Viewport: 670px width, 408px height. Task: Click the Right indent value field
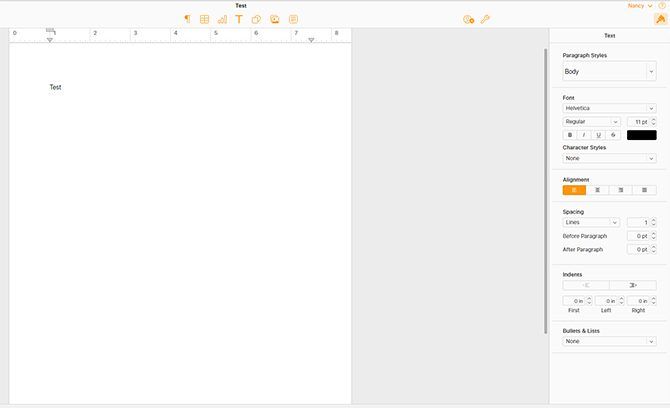coord(638,301)
